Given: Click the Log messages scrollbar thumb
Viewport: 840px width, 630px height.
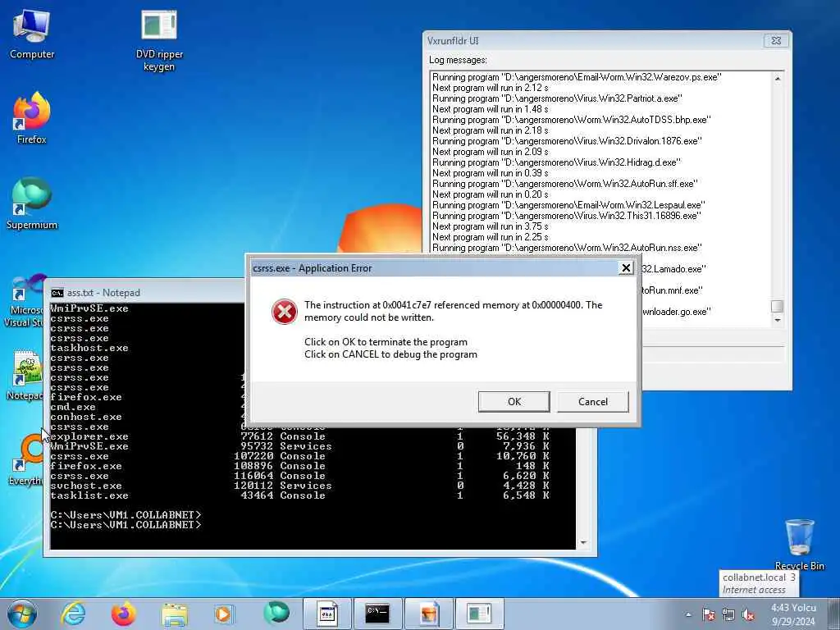Looking at the screenshot, I should pyautogui.click(x=777, y=307).
